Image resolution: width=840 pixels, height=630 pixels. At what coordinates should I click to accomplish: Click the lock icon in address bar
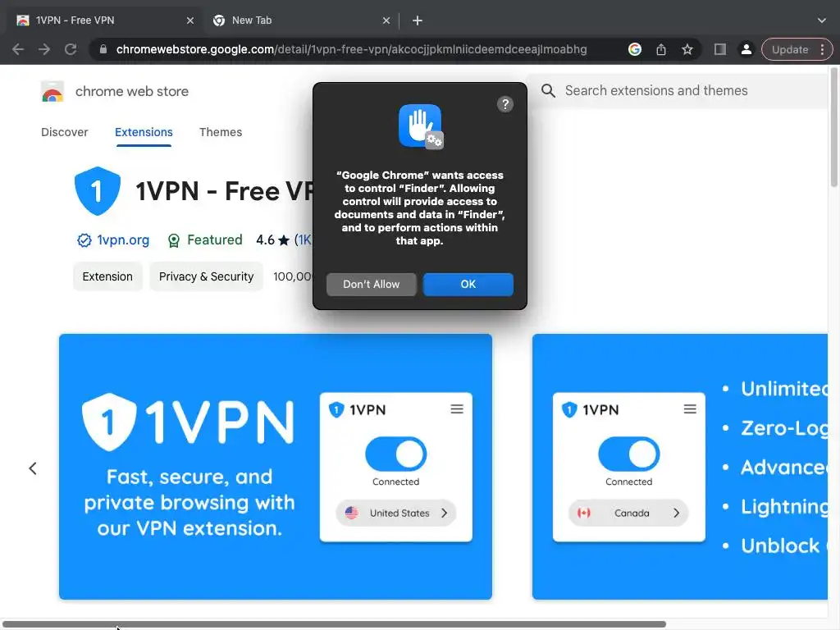click(x=103, y=49)
